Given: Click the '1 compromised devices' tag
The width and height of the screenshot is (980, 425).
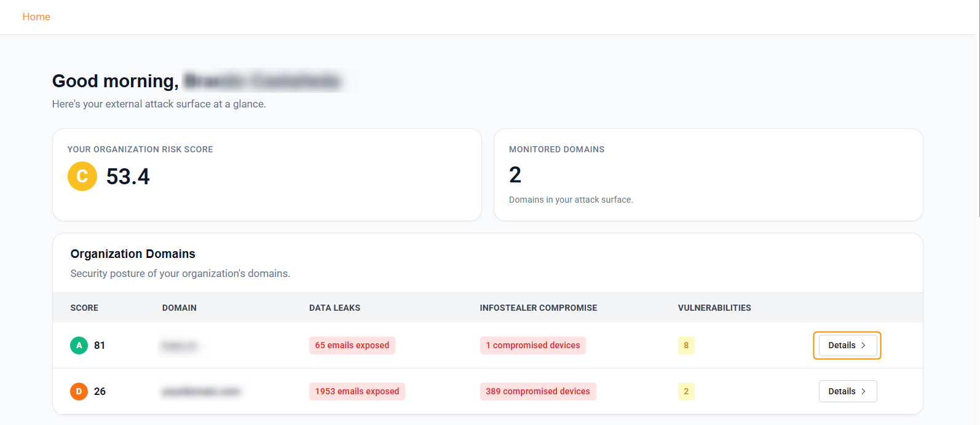Looking at the screenshot, I should (x=532, y=345).
